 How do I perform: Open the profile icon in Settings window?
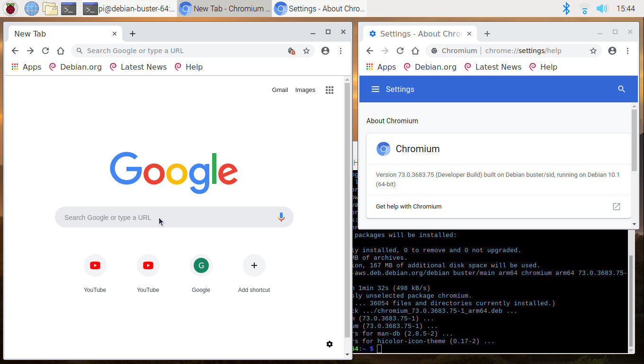[612, 51]
